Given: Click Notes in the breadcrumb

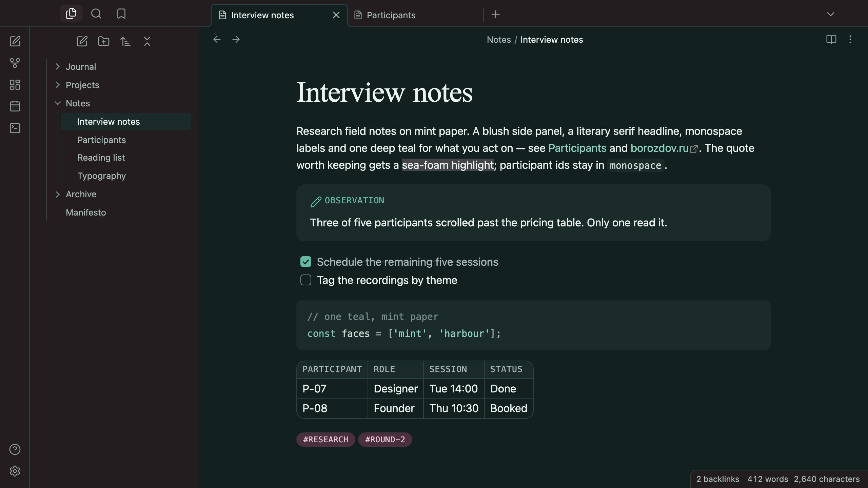Looking at the screenshot, I should pos(499,40).
